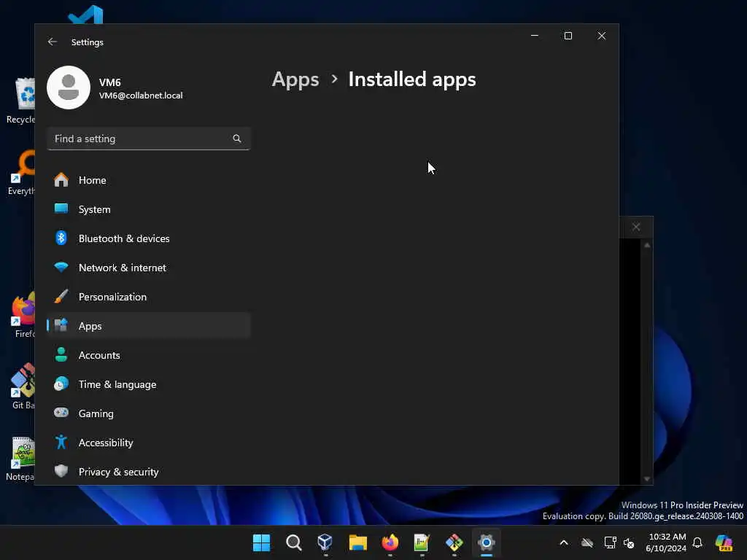Open VirtualBox from the taskbar

[325, 542]
